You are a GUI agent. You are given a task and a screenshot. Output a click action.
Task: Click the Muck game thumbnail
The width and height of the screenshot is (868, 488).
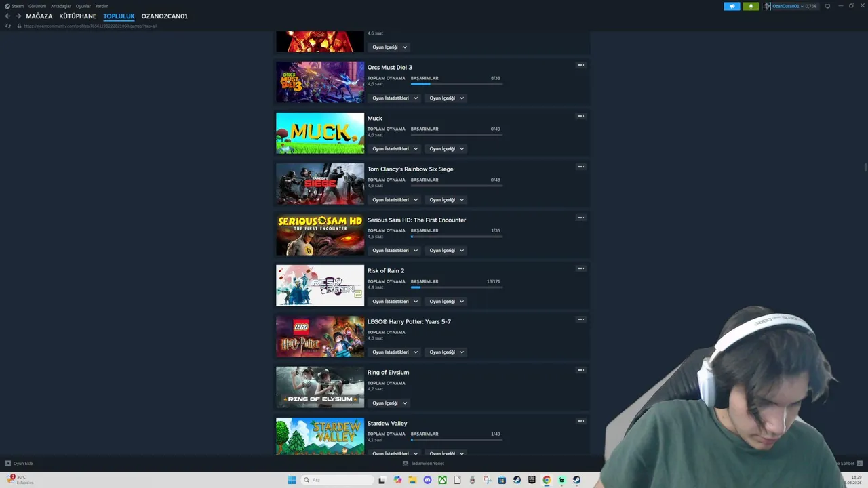tap(320, 133)
